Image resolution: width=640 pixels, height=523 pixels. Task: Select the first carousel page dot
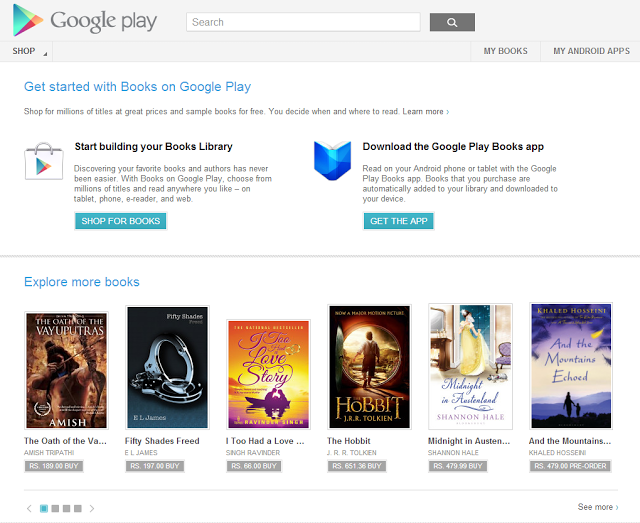pyautogui.click(x=44, y=508)
